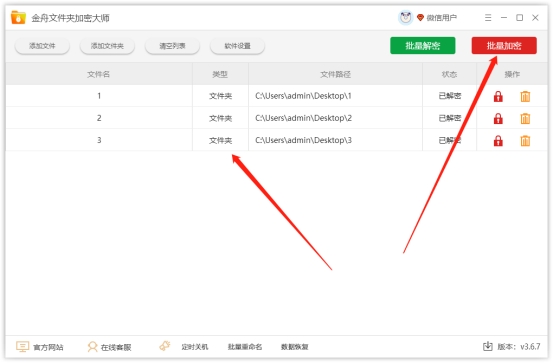The image size is (553, 364).
Task: Select the row with file name 1
Action: 276,96
